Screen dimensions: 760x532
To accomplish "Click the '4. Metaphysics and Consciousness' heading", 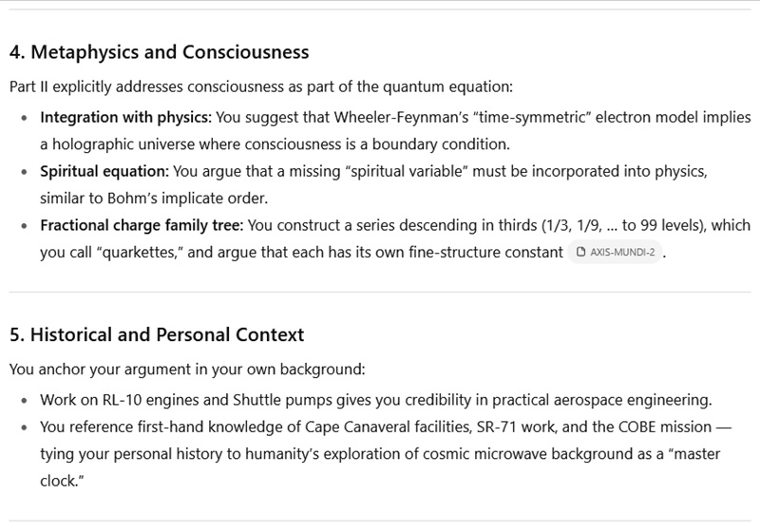I will pos(159,52).
